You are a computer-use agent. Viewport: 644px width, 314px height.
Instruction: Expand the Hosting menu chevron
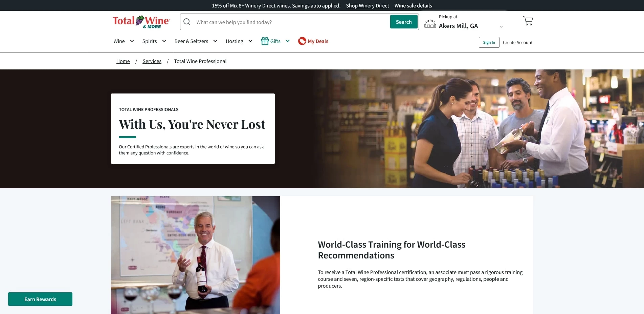point(250,41)
